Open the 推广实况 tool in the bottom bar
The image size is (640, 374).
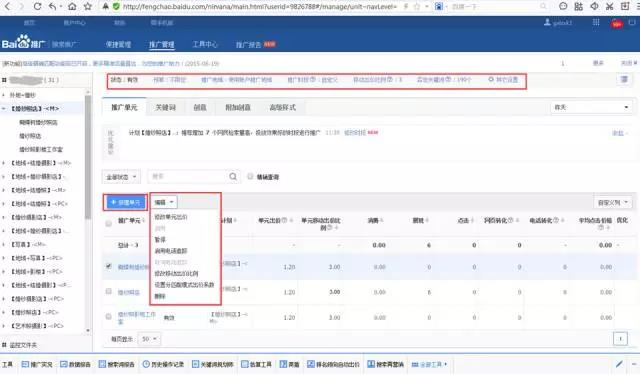tap(37, 364)
